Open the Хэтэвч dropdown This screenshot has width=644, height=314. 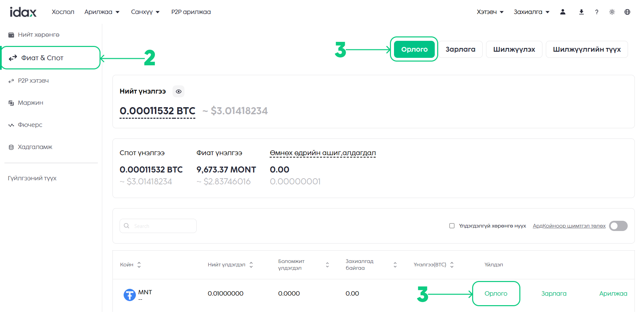pyautogui.click(x=490, y=12)
